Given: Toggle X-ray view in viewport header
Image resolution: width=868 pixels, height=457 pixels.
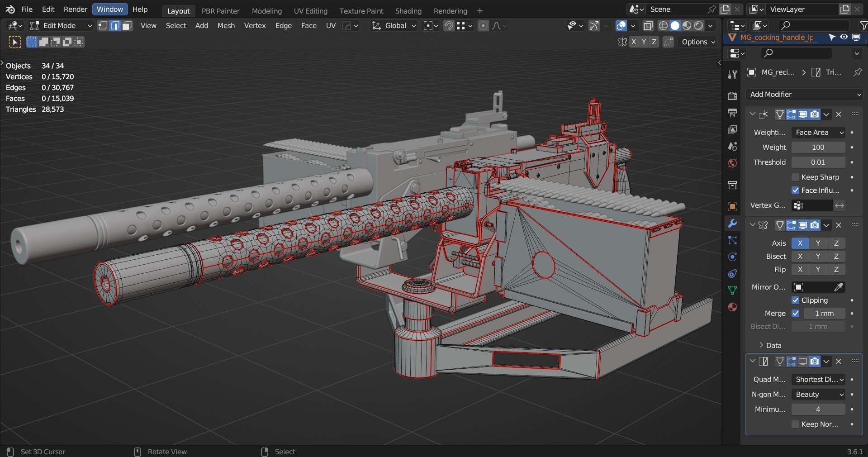Looking at the screenshot, I should [648, 26].
